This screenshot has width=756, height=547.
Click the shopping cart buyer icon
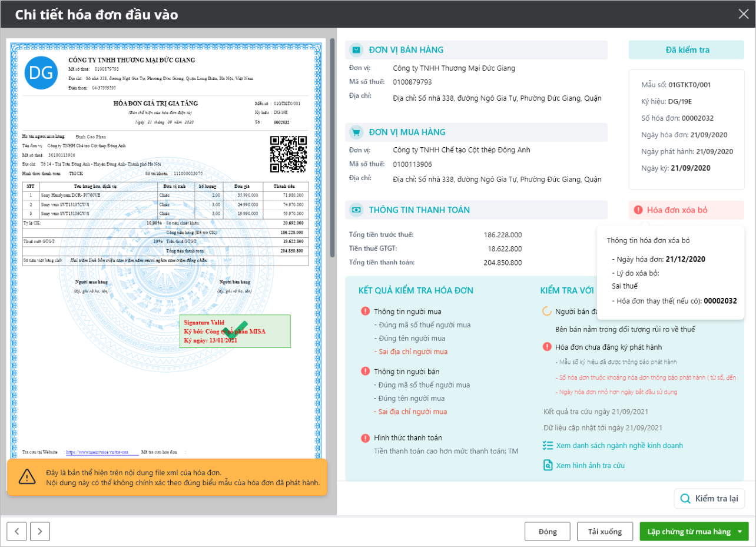coord(356,132)
